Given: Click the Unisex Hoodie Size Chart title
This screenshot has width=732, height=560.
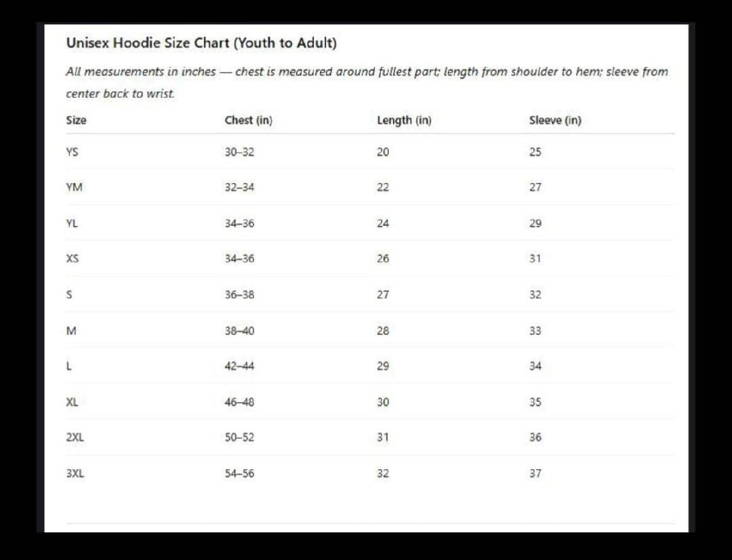Looking at the screenshot, I should 201,43.
